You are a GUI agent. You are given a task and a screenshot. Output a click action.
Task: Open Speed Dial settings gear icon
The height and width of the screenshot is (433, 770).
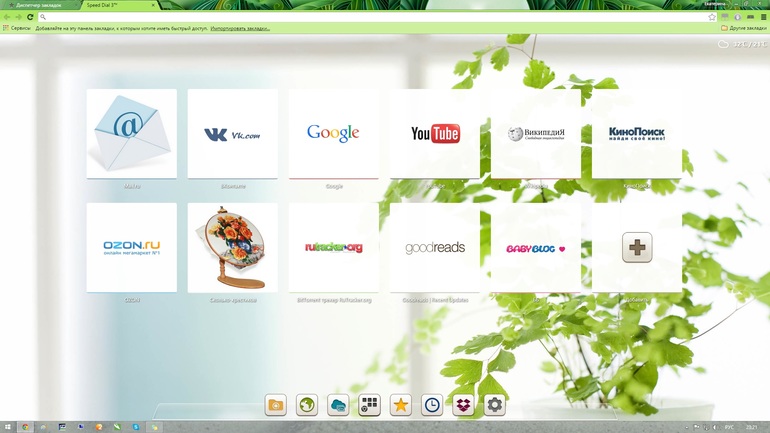494,405
